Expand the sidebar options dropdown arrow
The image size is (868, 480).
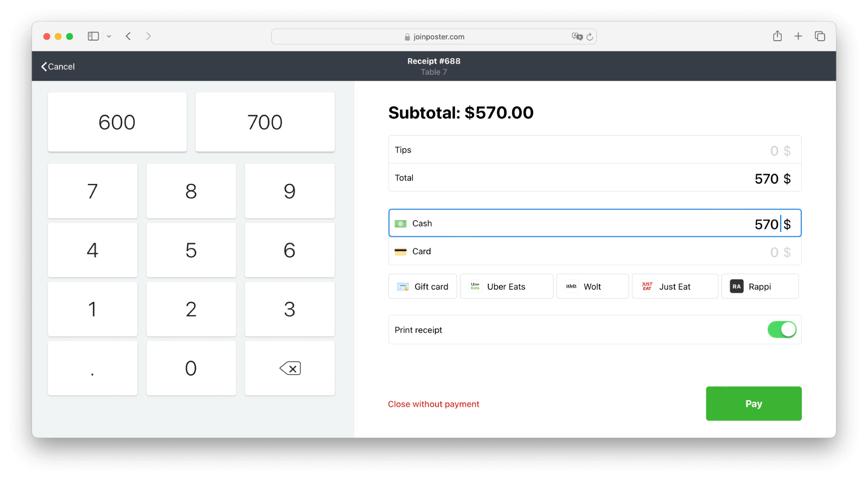click(109, 36)
